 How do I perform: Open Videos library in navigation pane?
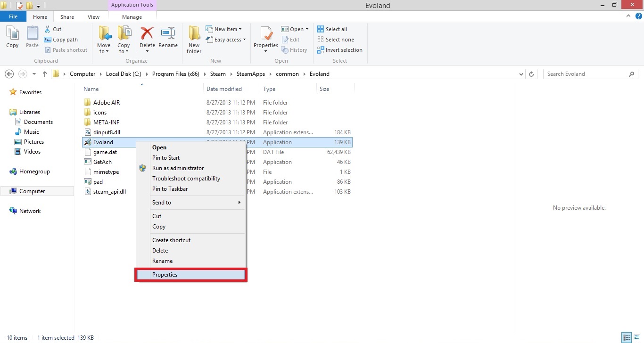(33, 152)
